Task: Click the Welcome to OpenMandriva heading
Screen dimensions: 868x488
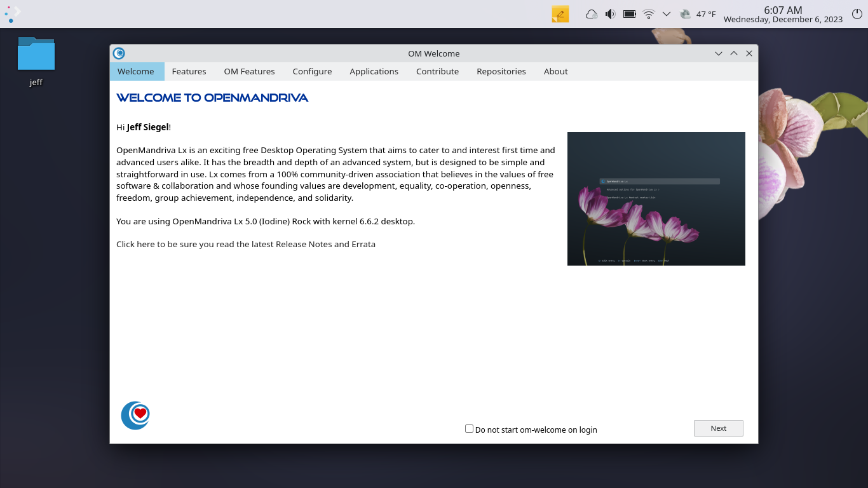Action: pyautogui.click(x=212, y=97)
